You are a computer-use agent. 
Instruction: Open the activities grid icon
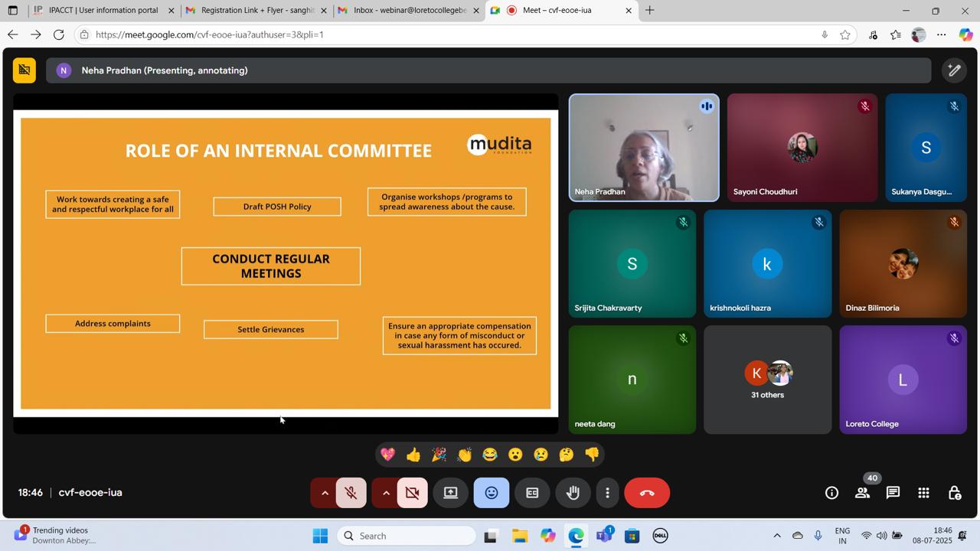click(923, 493)
